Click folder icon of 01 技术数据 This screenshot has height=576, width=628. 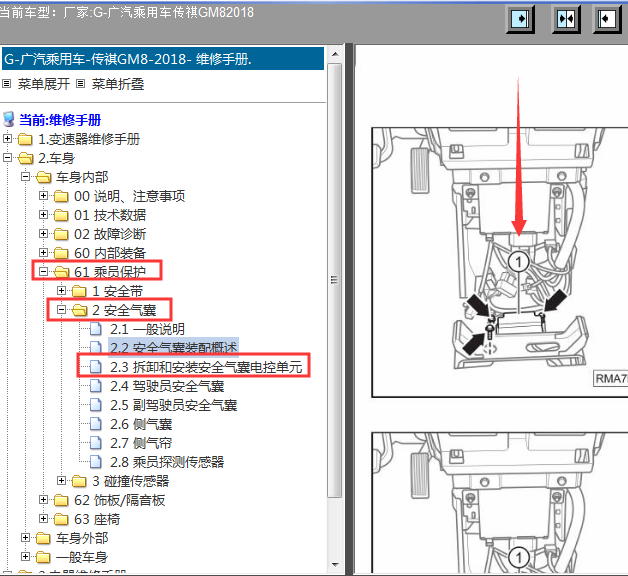(x=61, y=215)
